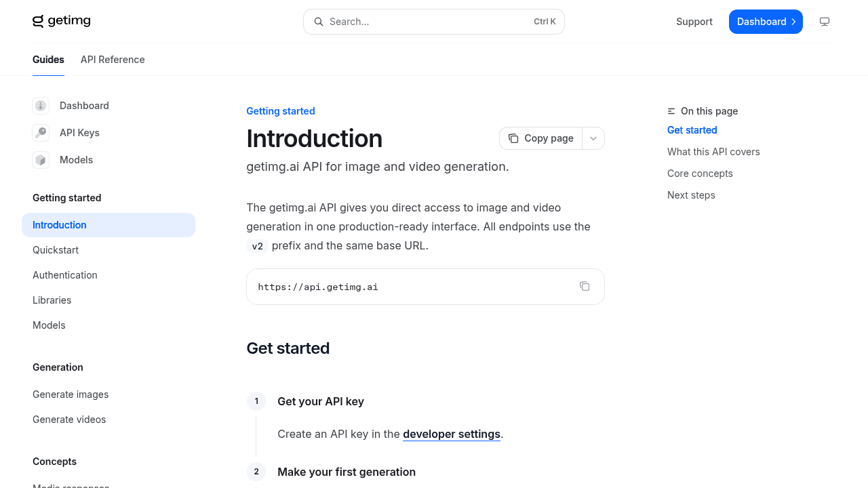868x488 pixels.
Task: Focus the Search input field
Action: point(434,22)
